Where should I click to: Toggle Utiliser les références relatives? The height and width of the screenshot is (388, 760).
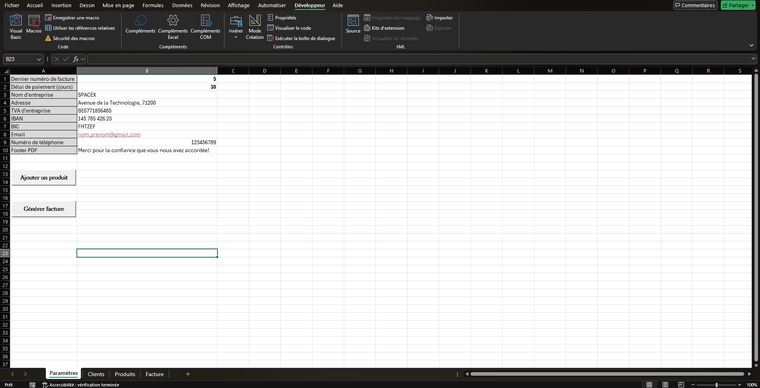(x=80, y=28)
